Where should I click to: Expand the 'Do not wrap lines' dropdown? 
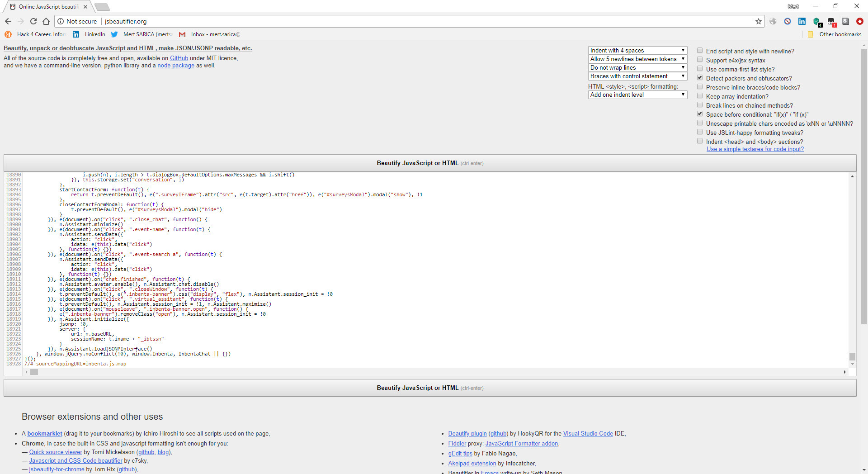637,67
